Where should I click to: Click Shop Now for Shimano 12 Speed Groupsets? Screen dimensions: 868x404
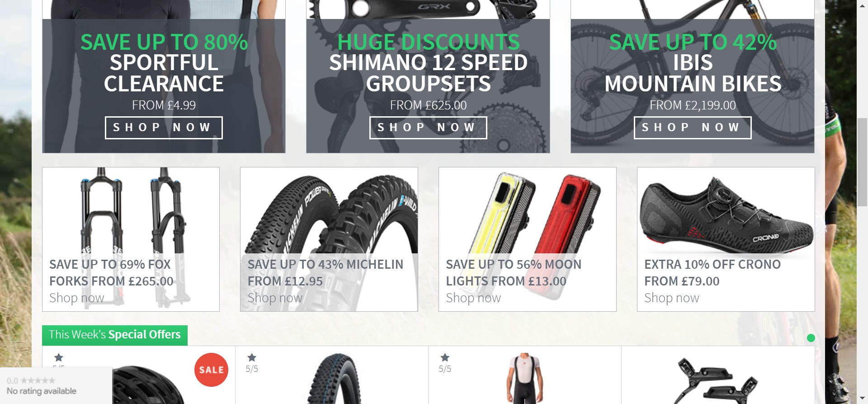tap(428, 128)
